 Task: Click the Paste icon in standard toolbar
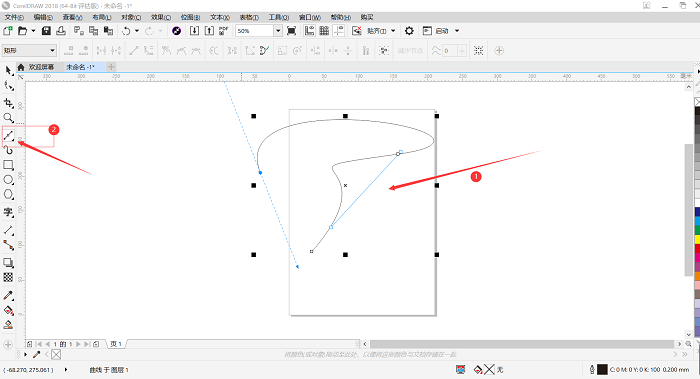(108, 31)
